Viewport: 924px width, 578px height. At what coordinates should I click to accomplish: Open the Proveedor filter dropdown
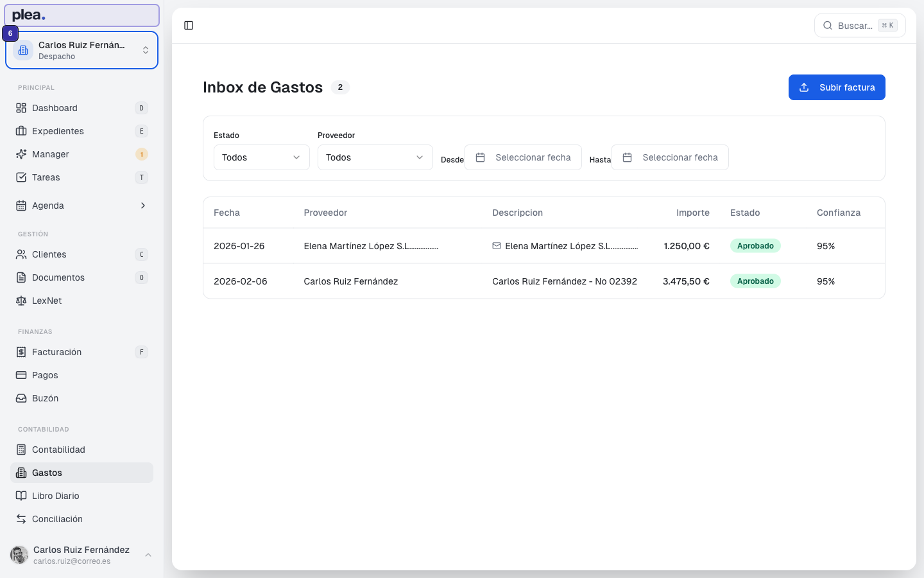(375, 157)
